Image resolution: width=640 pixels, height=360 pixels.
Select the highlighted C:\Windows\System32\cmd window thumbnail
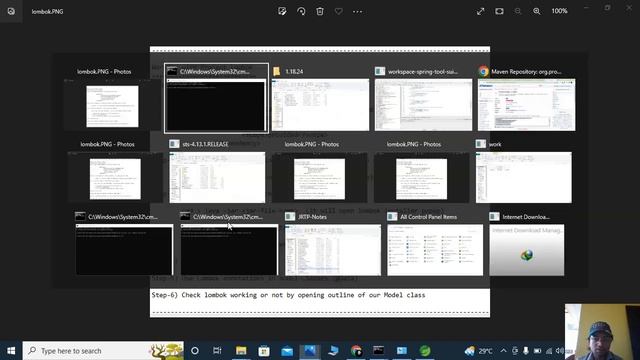pos(216,98)
